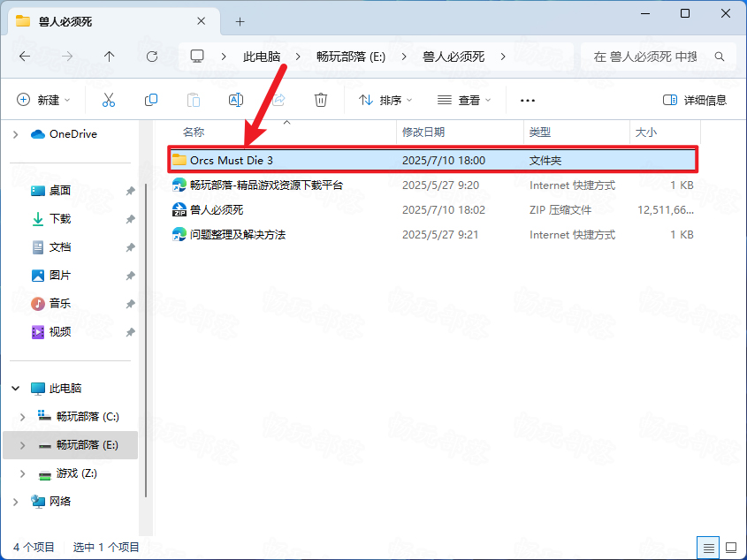
Task: Expand the 游戏 (Z:) drive node
Action: click(x=22, y=473)
